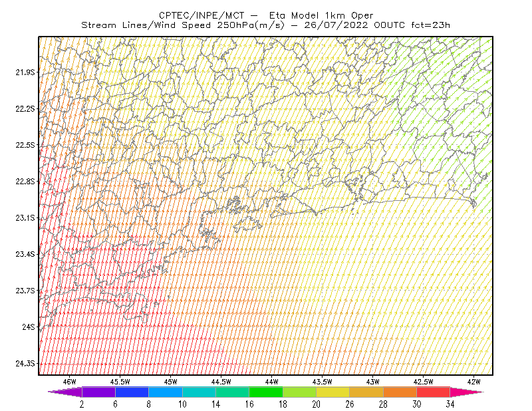Click the purple left arrow legend end
The height and width of the screenshot is (411, 532).
coord(65,392)
